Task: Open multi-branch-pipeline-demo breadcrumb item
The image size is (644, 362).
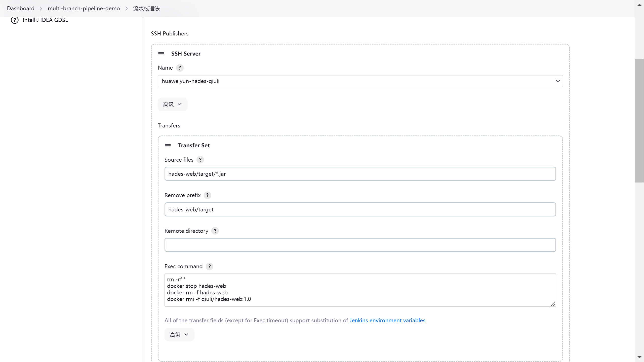Action: [84, 9]
